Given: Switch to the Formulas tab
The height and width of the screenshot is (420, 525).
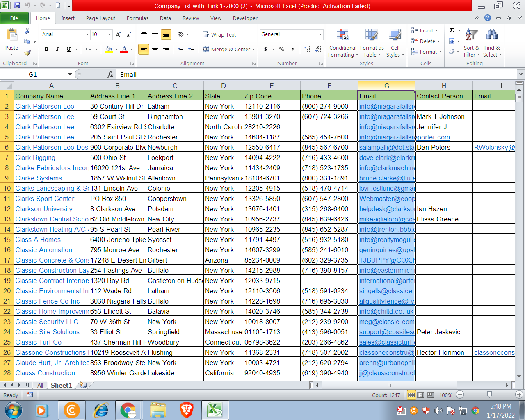Looking at the screenshot, I should pyautogui.click(x=137, y=18).
